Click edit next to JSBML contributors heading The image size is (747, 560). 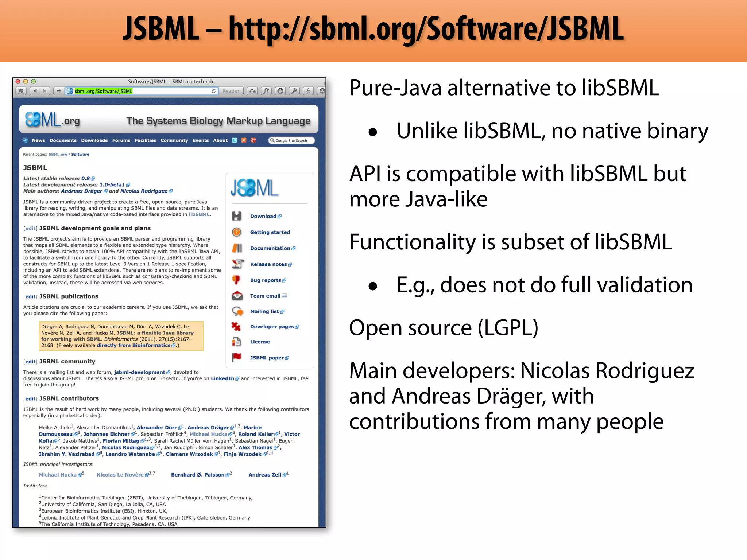click(x=30, y=399)
